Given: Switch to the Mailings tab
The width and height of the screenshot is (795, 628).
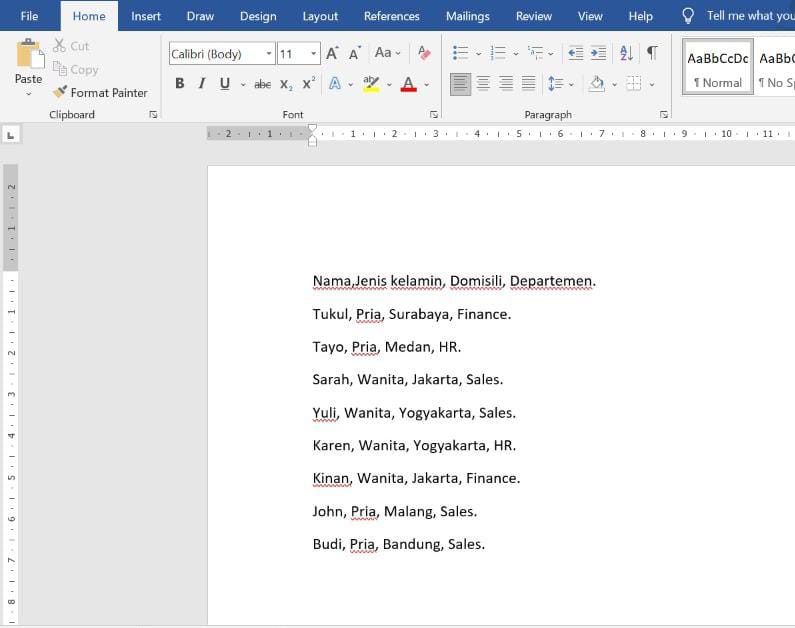Looking at the screenshot, I should click(467, 16).
